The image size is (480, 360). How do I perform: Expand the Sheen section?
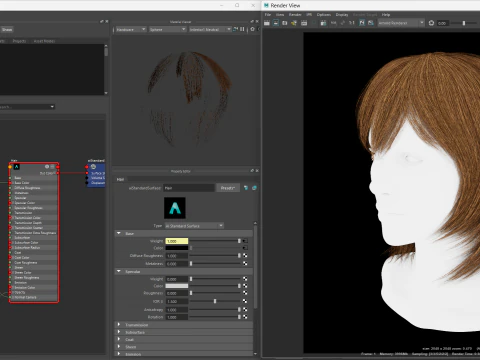(x=119, y=347)
